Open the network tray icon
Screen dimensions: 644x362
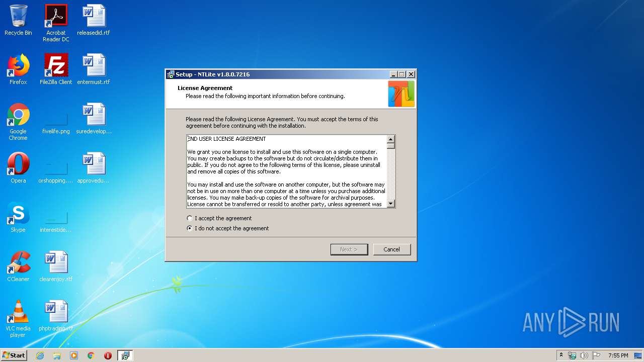pos(572,355)
